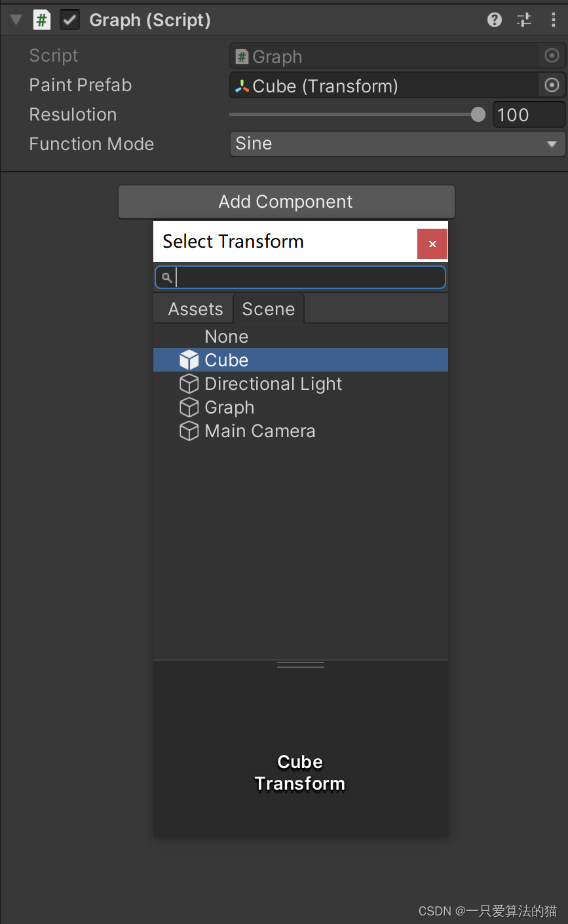The image size is (568, 924).
Task: Click the object picker next to Paint Prefab
Action: (551, 85)
